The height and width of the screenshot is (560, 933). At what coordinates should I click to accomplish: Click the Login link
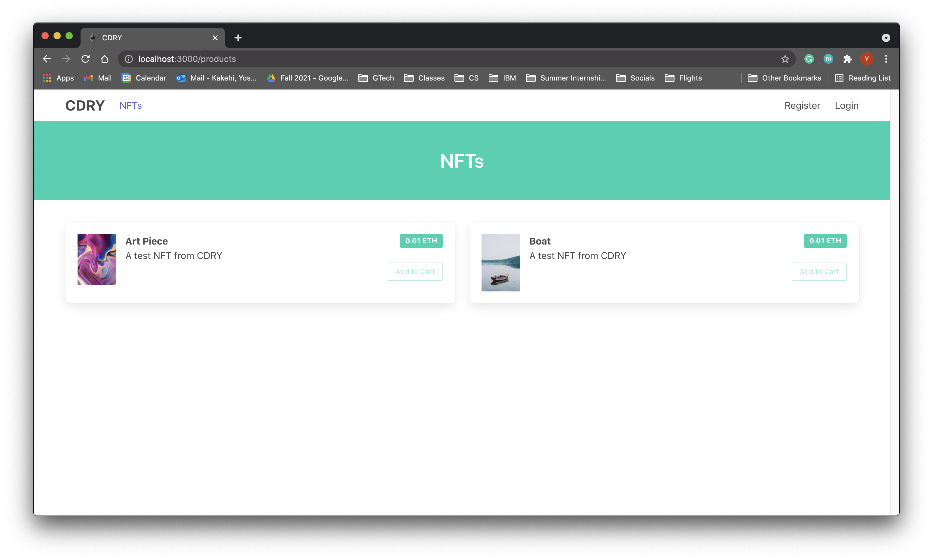846,106
